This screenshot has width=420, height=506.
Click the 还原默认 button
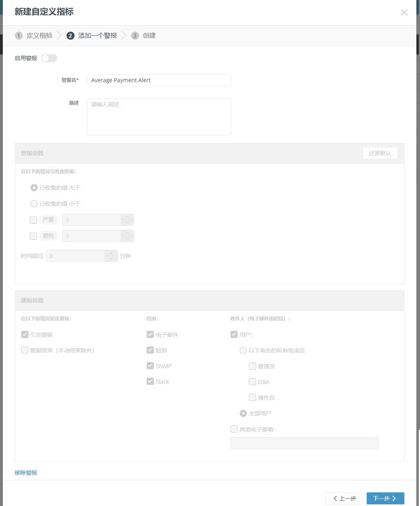[x=380, y=153]
